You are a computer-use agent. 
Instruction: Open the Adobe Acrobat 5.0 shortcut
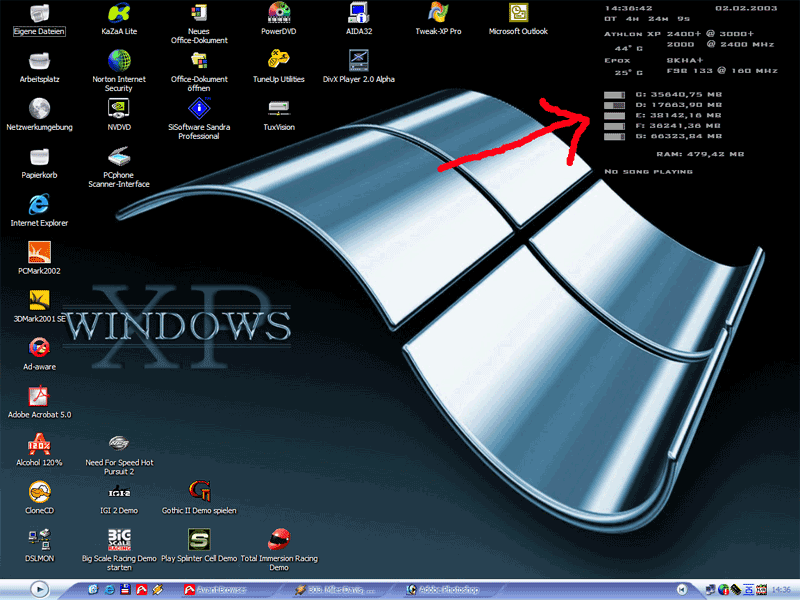[39, 402]
